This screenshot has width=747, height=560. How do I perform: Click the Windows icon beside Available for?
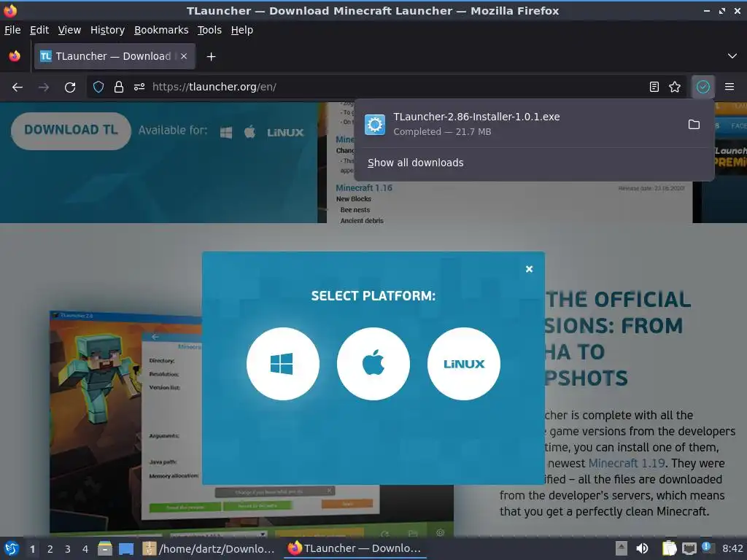(x=226, y=133)
